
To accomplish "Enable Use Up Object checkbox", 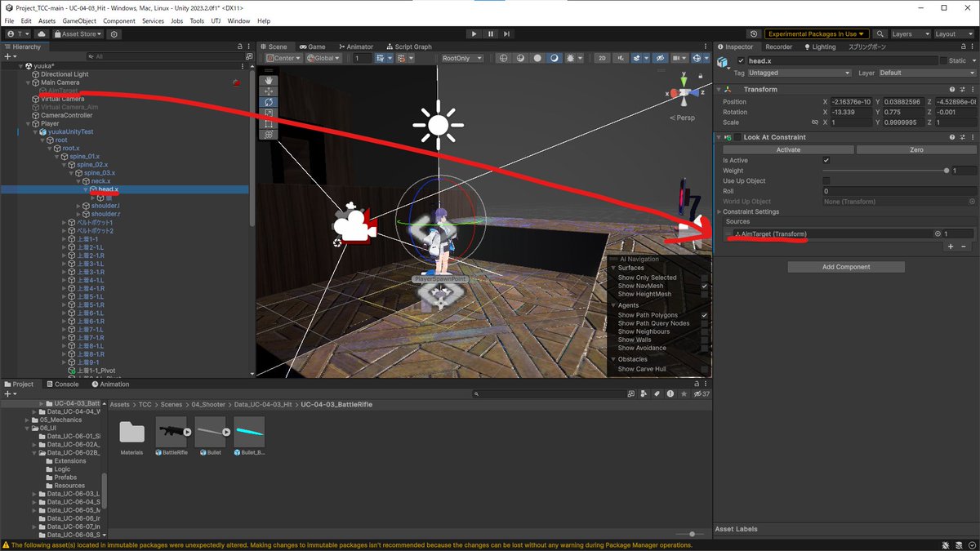I will tap(826, 180).
